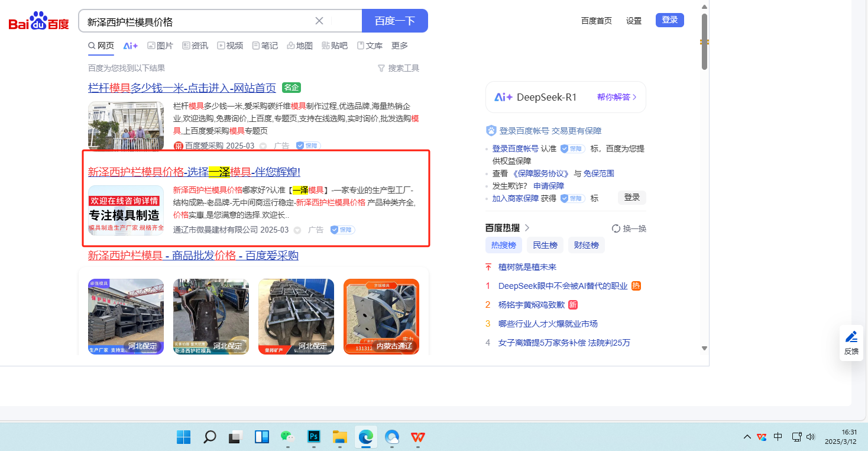Screen dimensions: 868x451
Task: Clear the search box with the X icon
Action: [319, 21]
